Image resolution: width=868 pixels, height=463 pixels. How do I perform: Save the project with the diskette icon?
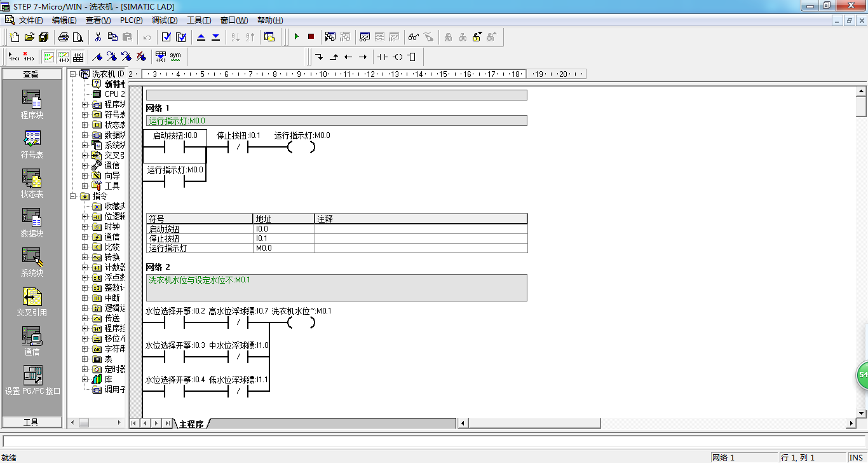[x=43, y=37]
